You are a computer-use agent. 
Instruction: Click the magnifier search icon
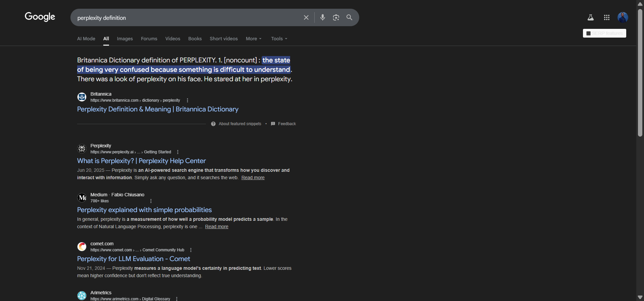(350, 17)
